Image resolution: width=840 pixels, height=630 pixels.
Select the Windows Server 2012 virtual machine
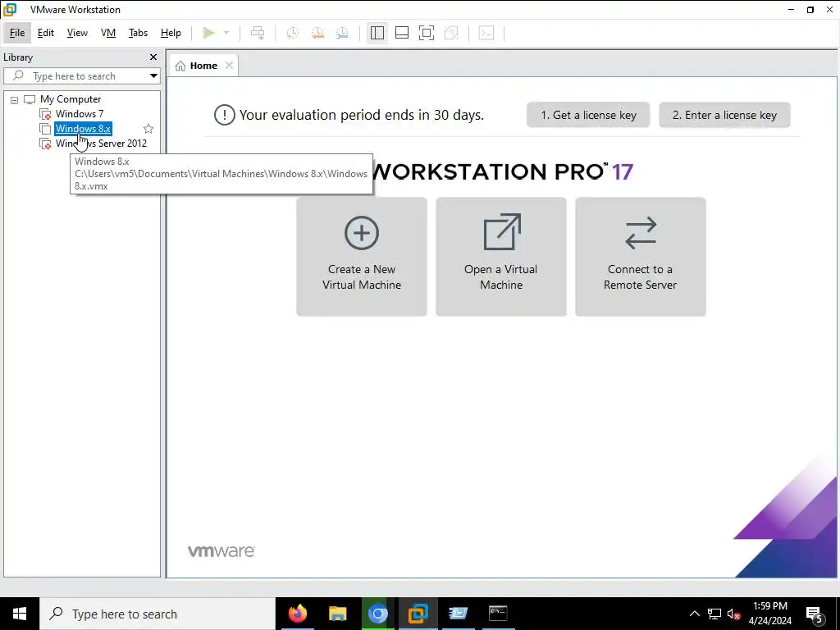pyautogui.click(x=101, y=143)
